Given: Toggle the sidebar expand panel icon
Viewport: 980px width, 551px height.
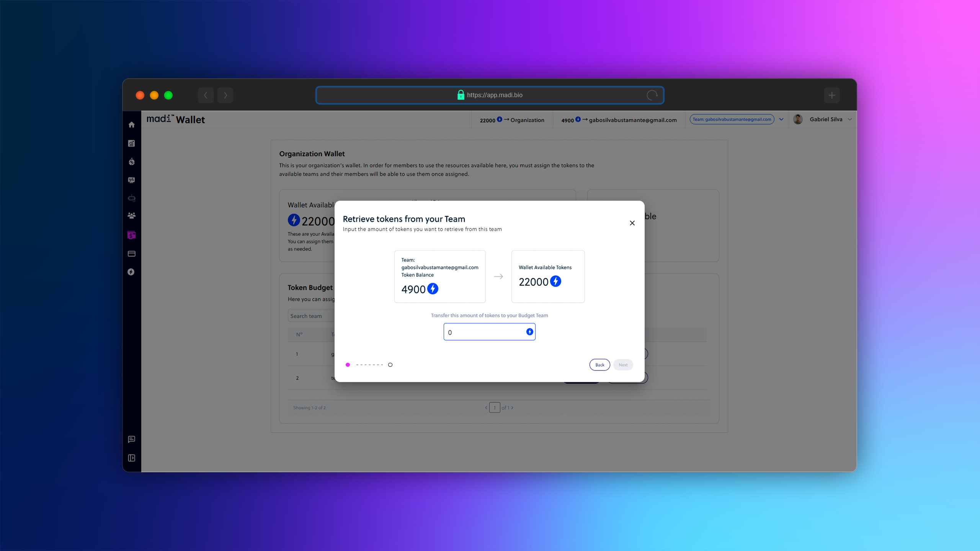Looking at the screenshot, I should pos(131,458).
